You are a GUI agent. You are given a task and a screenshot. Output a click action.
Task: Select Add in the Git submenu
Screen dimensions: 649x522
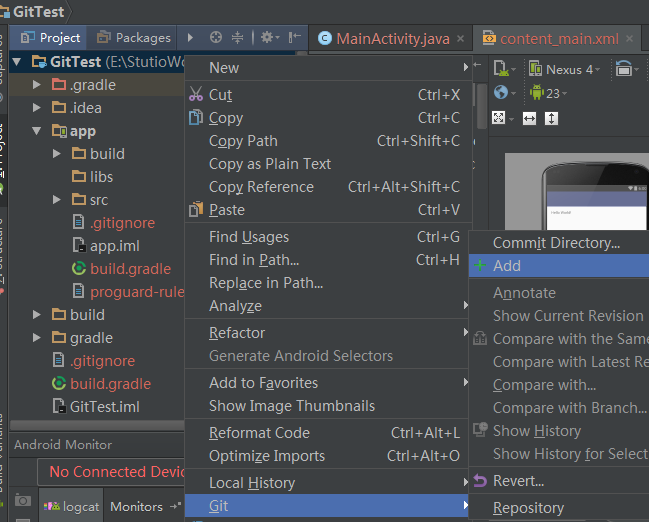507,266
